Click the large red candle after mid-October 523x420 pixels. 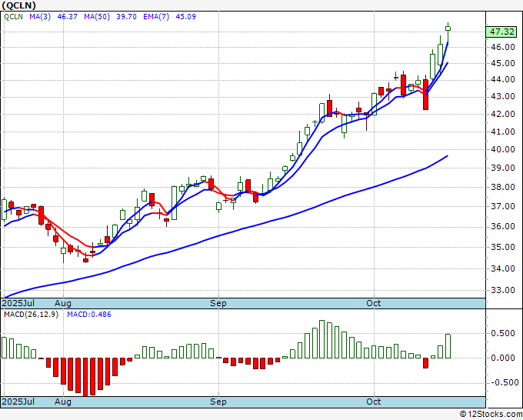click(425, 95)
